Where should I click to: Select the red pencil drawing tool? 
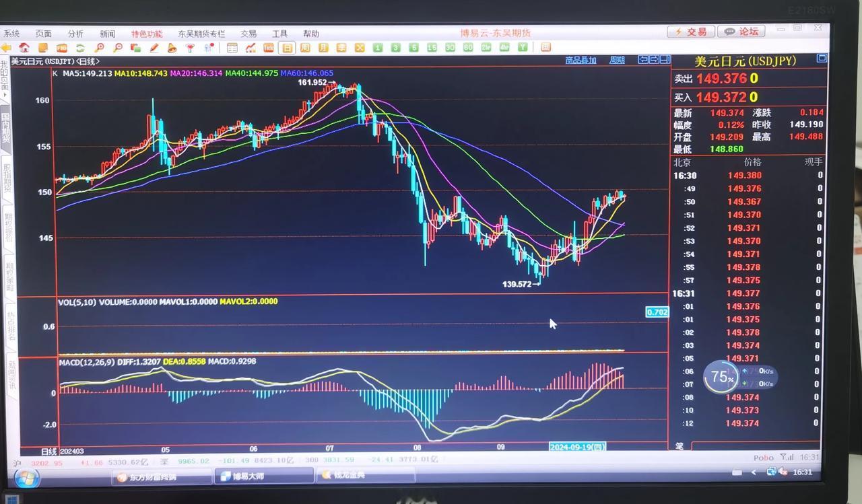(154, 47)
